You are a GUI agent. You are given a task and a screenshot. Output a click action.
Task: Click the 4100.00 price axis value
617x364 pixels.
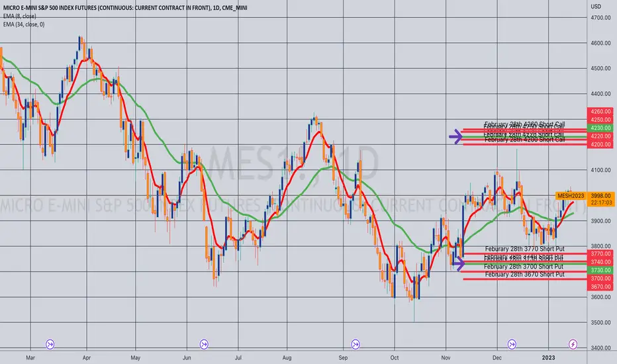pos(600,170)
